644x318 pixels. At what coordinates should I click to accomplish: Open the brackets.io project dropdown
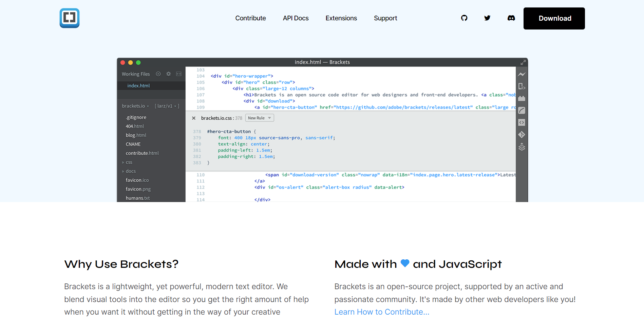(x=135, y=106)
